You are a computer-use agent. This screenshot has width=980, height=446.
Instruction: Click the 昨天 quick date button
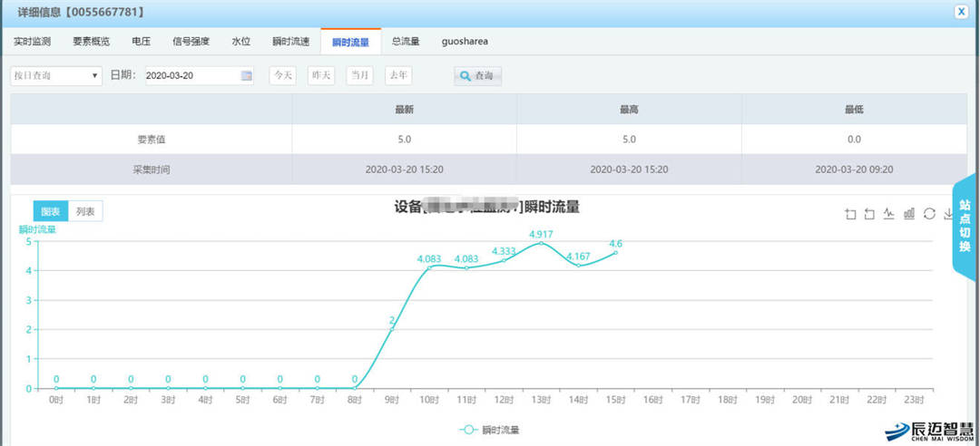[321, 76]
